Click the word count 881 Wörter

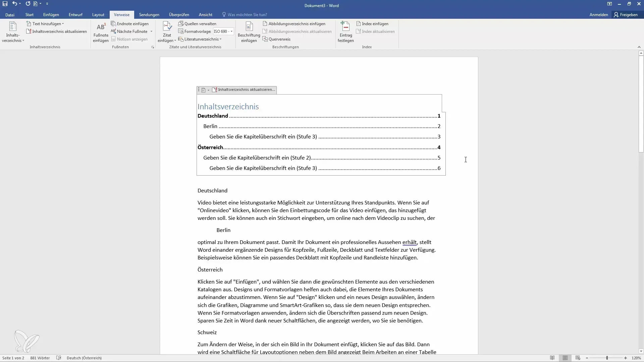point(40,358)
